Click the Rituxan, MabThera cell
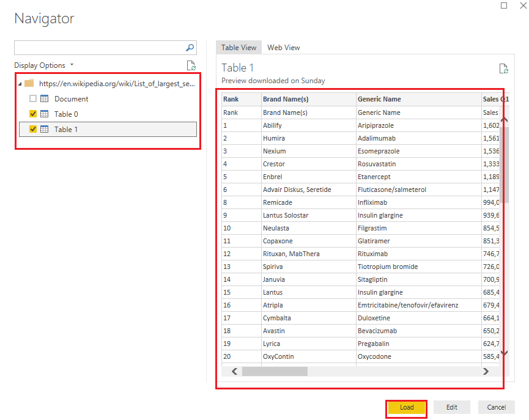The width and height of the screenshot is (529, 420). coord(309,254)
